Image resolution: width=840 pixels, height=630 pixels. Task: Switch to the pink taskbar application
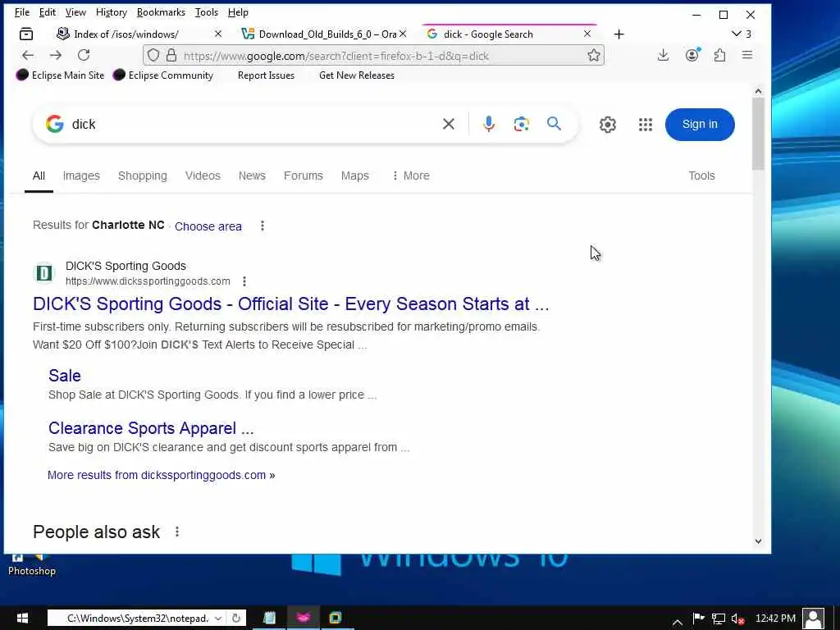[x=304, y=619]
